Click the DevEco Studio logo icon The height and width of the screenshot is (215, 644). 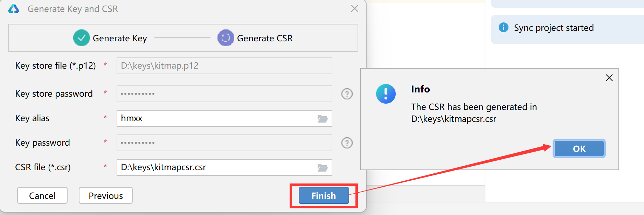[14, 9]
